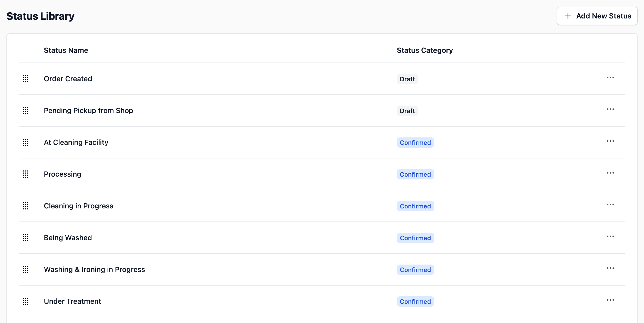Click drag handle for Washing & Ironing row

point(25,269)
